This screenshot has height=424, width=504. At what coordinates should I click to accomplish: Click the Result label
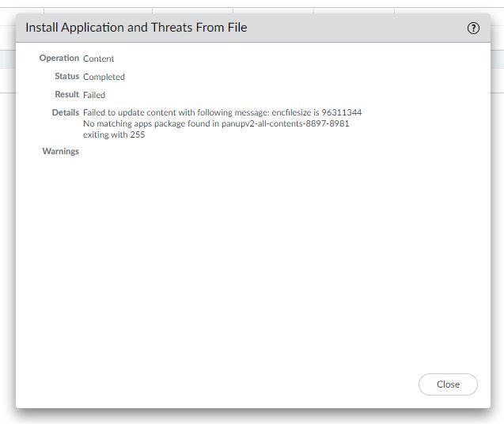point(67,95)
